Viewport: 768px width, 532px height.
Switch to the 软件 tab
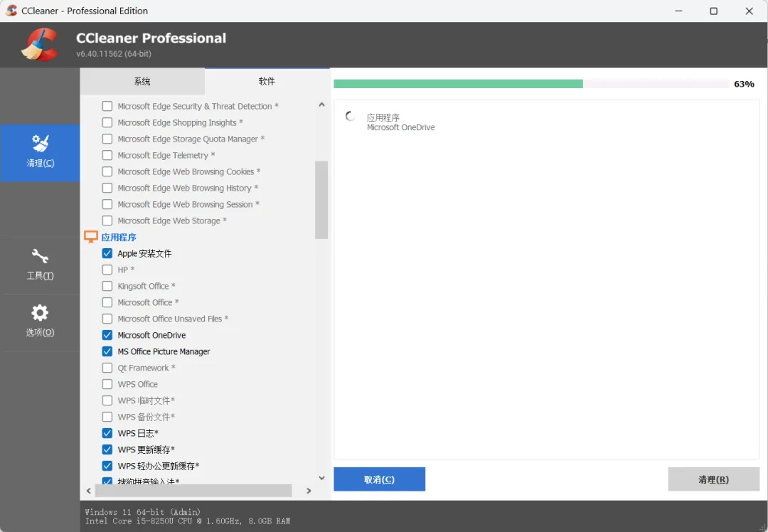pos(267,81)
